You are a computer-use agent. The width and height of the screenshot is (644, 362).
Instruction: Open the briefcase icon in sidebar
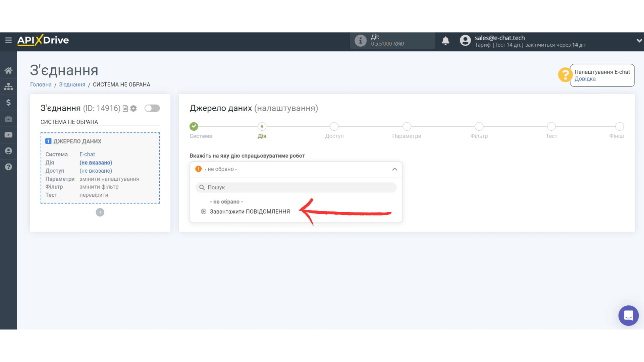tap(8, 119)
